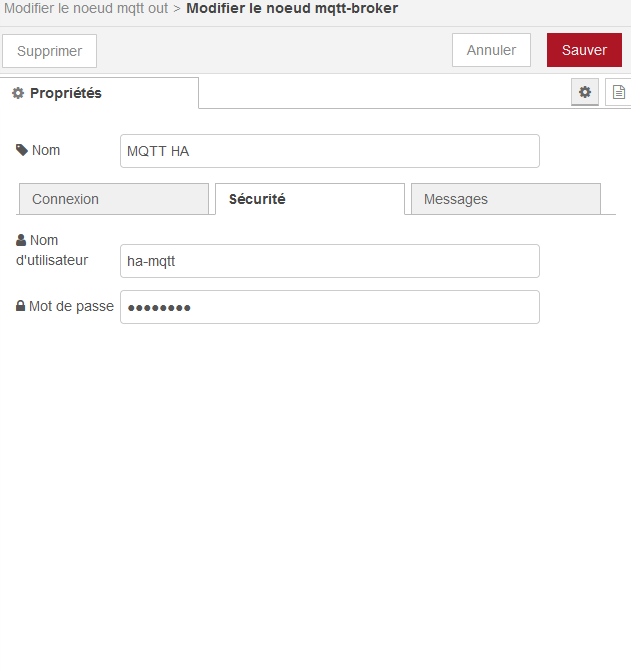Open the node description document icon

tap(618, 92)
